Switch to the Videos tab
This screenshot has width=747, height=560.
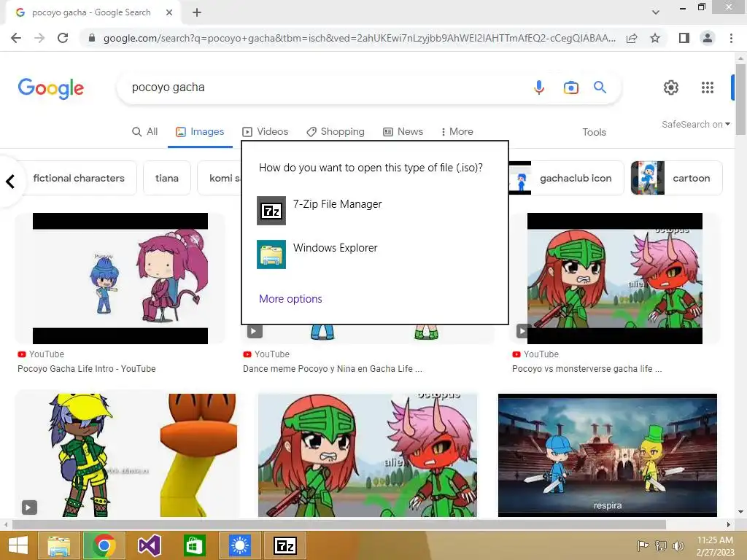click(266, 132)
